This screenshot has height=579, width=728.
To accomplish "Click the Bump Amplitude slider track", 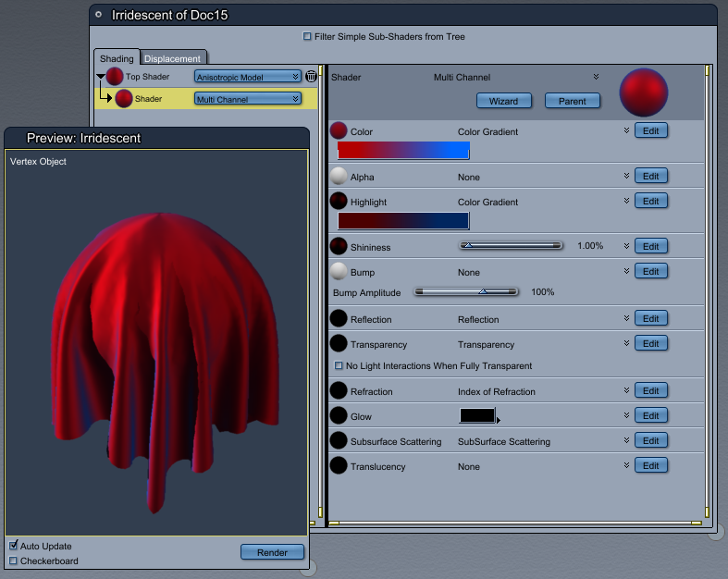I will point(466,291).
